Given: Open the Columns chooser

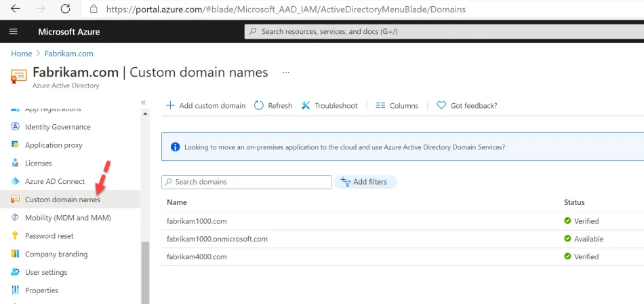Looking at the screenshot, I should click(x=397, y=106).
